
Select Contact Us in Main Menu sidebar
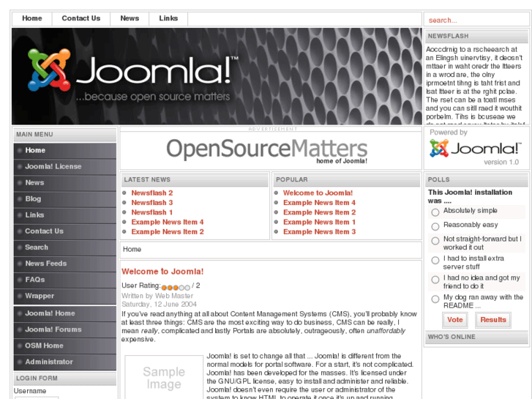pos(65,231)
